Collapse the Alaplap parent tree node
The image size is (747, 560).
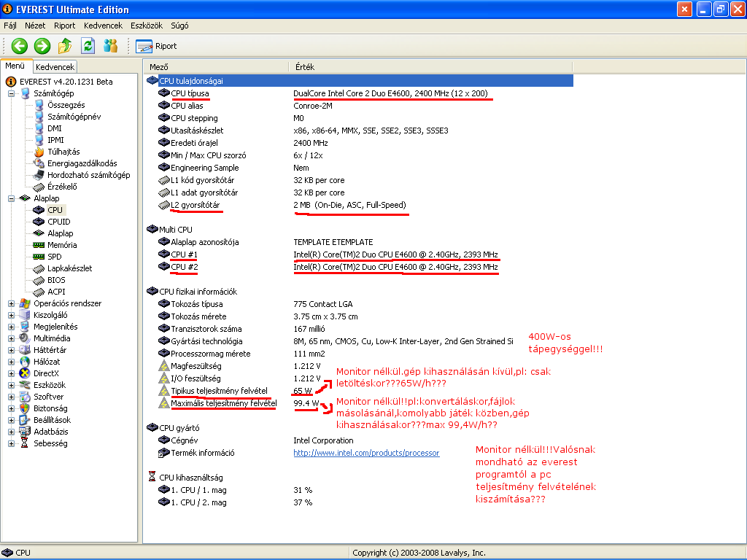11,198
